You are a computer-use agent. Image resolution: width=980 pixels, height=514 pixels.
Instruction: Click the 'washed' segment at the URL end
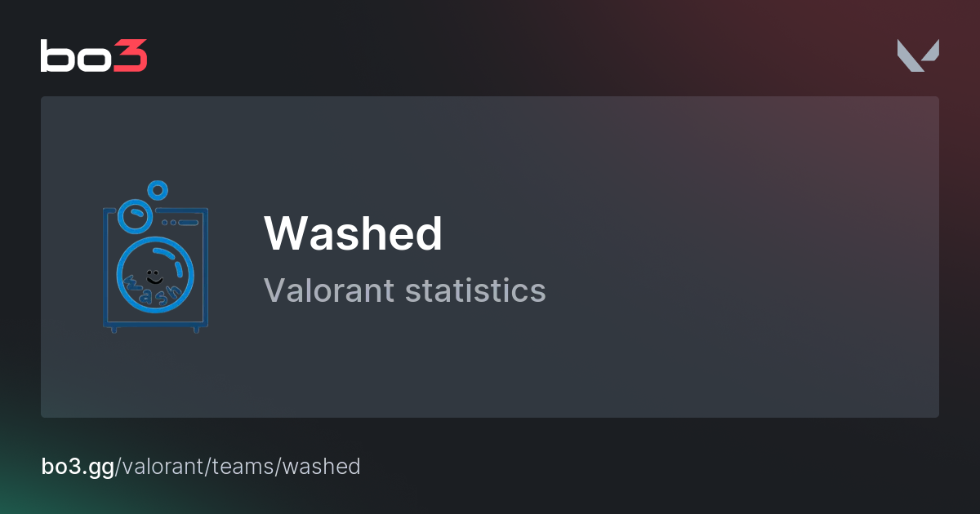(322, 466)
